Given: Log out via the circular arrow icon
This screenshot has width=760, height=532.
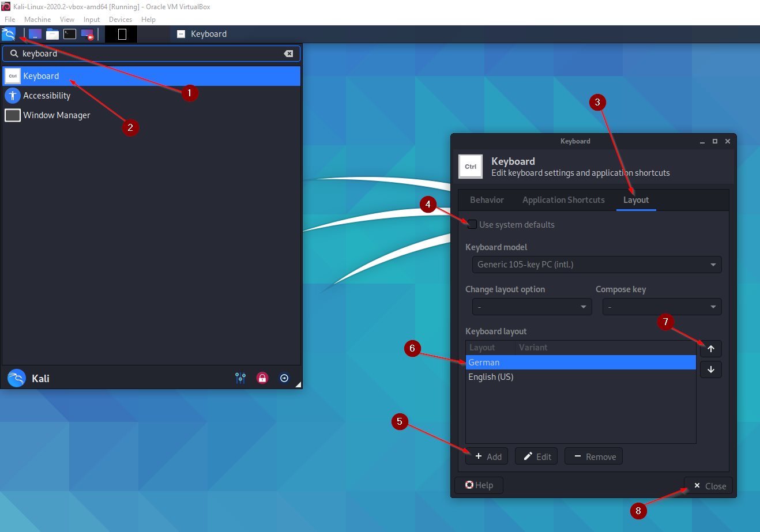Looking at the screenshot, I should [x=284, y=378].
